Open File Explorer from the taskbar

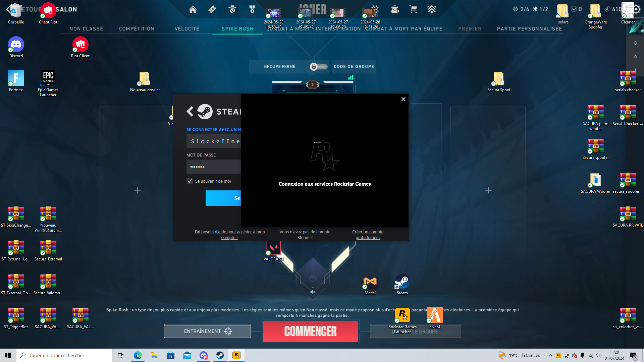(x=154, y=355)
